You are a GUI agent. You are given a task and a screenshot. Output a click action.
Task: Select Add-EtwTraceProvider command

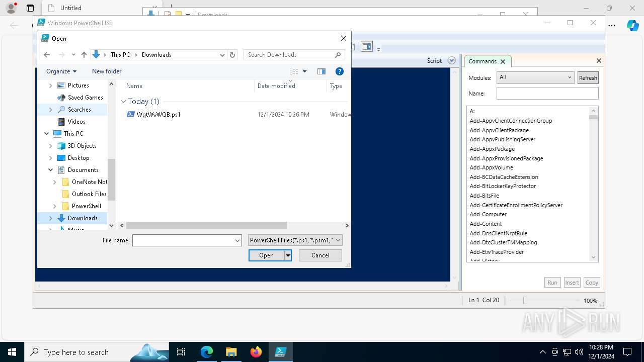(x=497, y=252)
